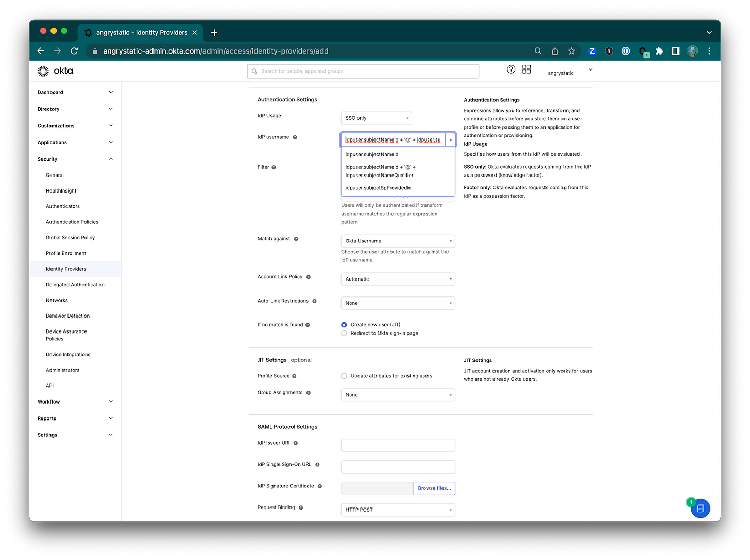This screenshot has width=750, height=560.
Task: Open the admin apps grid icon
Action: point(526,69)
